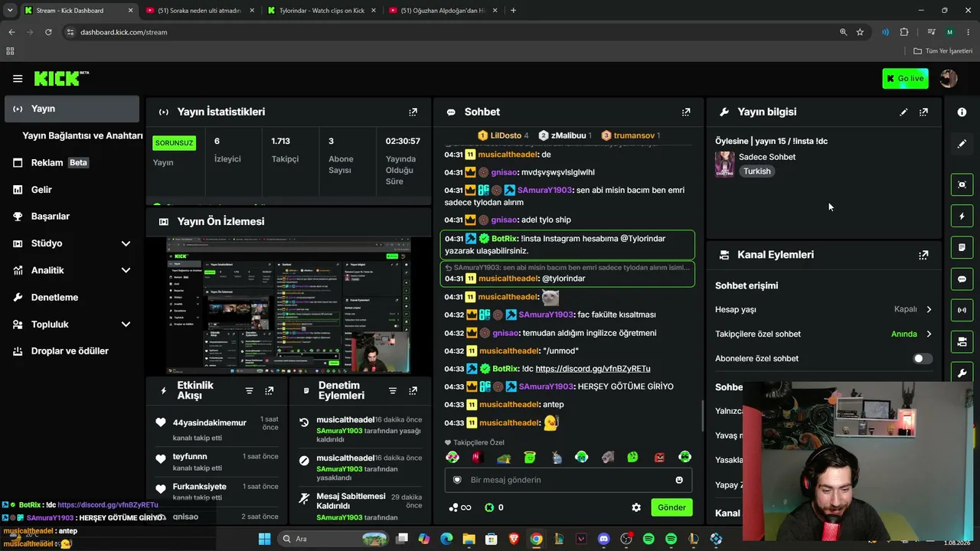Screen dimensions: 980x551
Task: Open SAmuraY1903 profile from the HERŞEY chat message
Action: pos(546,386)
